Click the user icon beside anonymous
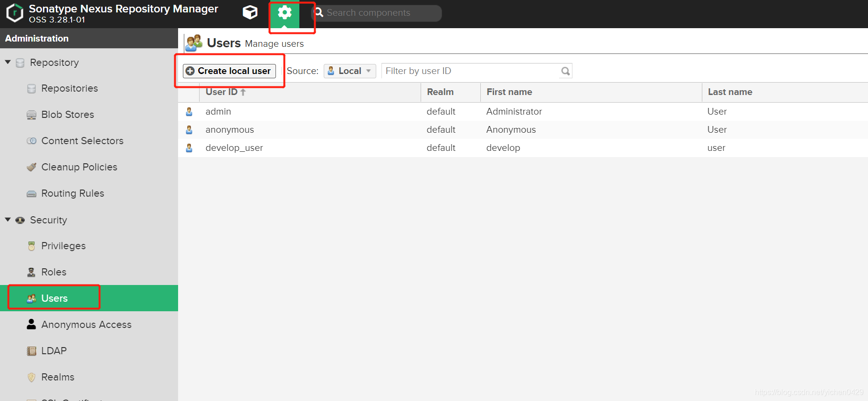This screenshot has height=401, width=868. (x=189, y=129)
